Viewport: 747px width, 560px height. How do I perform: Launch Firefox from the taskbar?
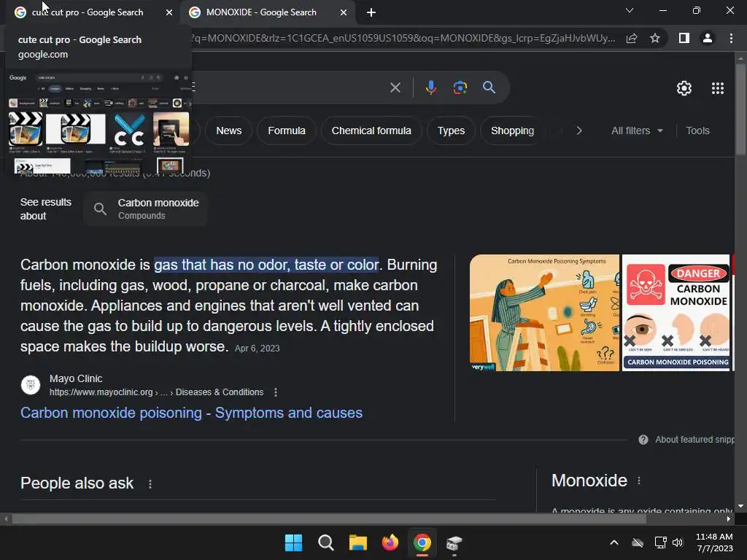[x=390, y=542]
